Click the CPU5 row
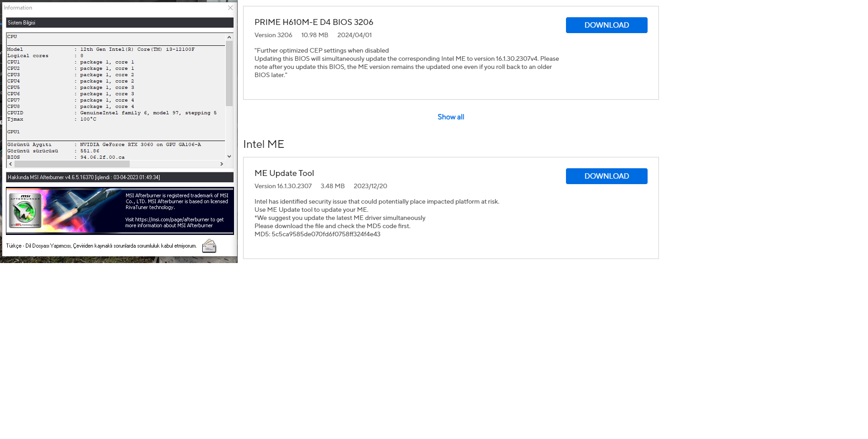 pos(71,88)
